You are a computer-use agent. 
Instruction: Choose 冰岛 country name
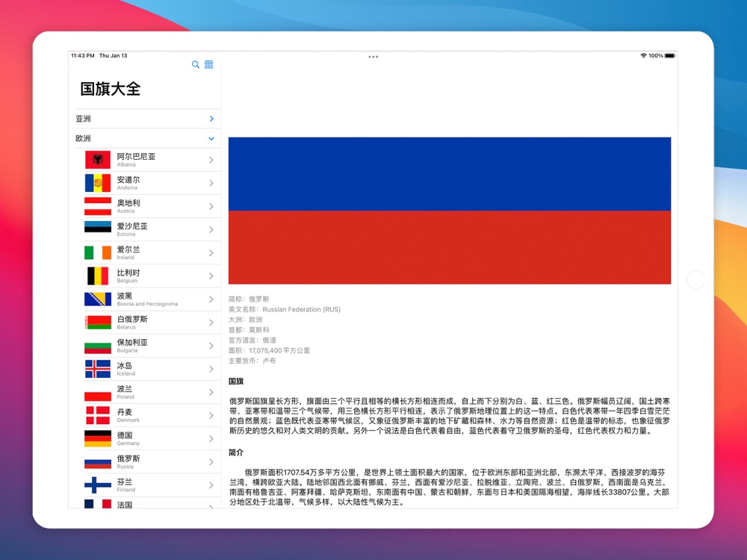tap(125, 366)
